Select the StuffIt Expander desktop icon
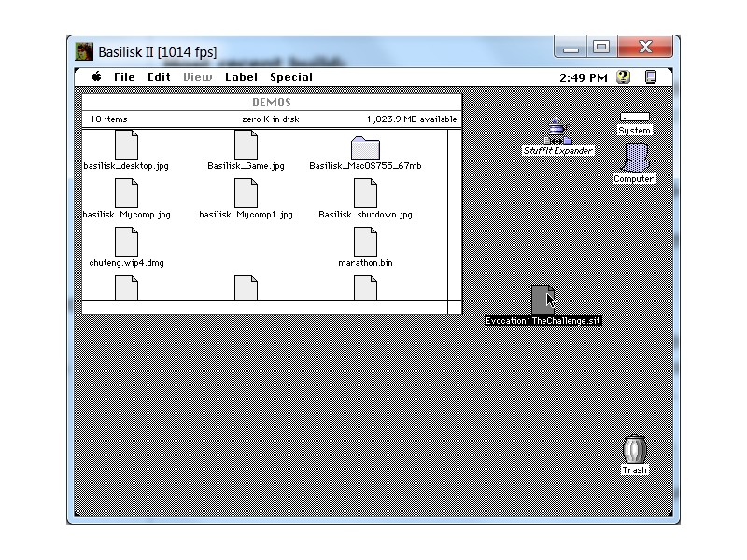Image resolution: width=747 pixels, height=560 pixels. click(557, 130)
